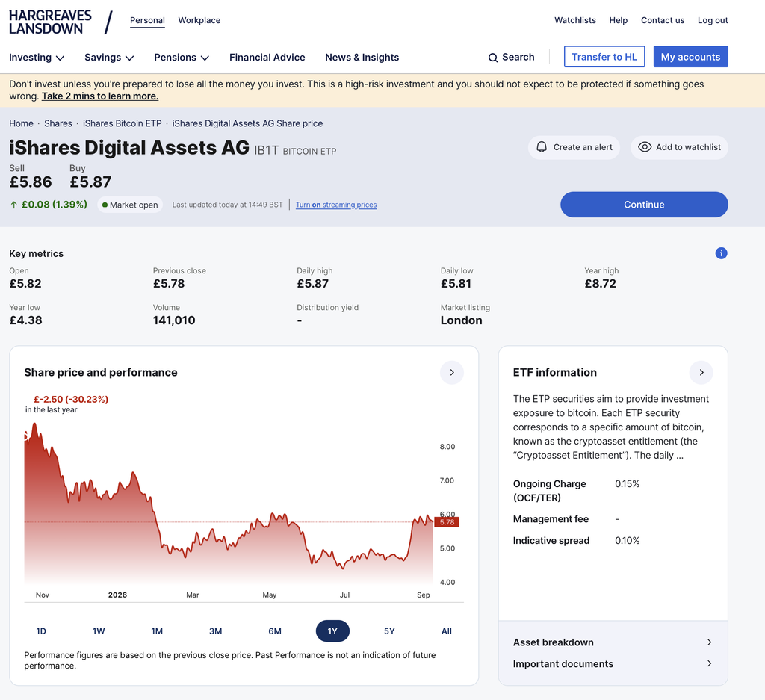Open Financial Advice menu item

267,58
